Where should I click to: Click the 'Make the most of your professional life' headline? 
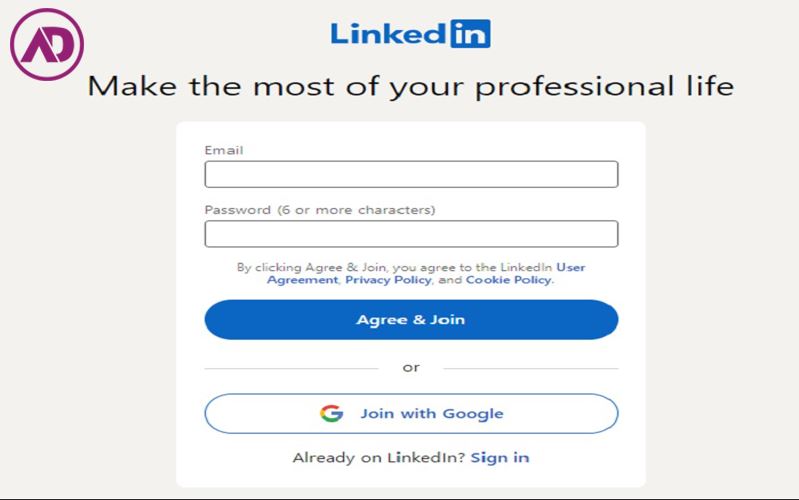pyautogui.click(x=410, y=86)
